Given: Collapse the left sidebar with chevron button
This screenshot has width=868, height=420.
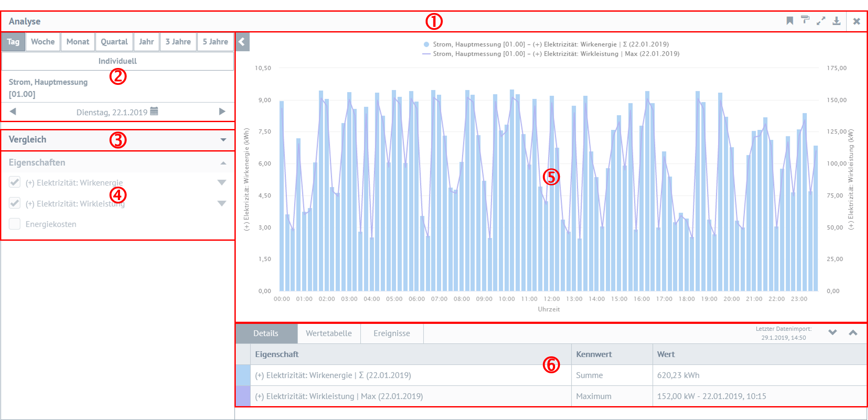Looking at the screenshot, I should point(242,42).
